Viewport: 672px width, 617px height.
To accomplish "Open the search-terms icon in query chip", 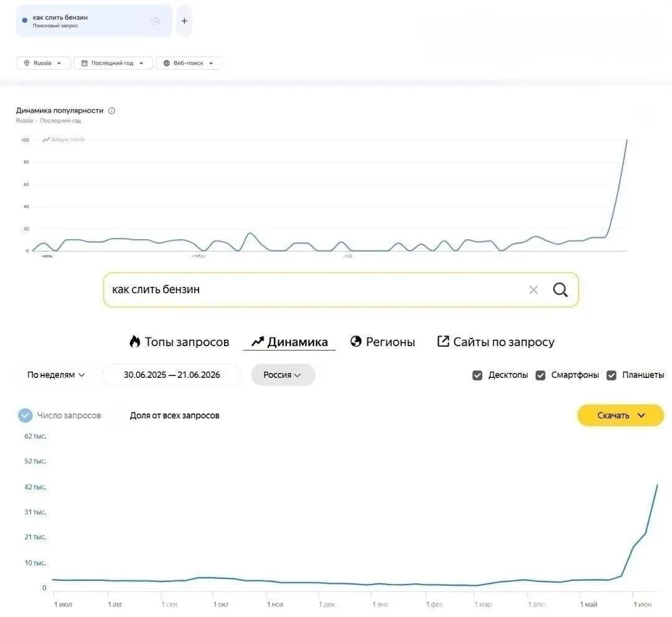I will point(155,21).
